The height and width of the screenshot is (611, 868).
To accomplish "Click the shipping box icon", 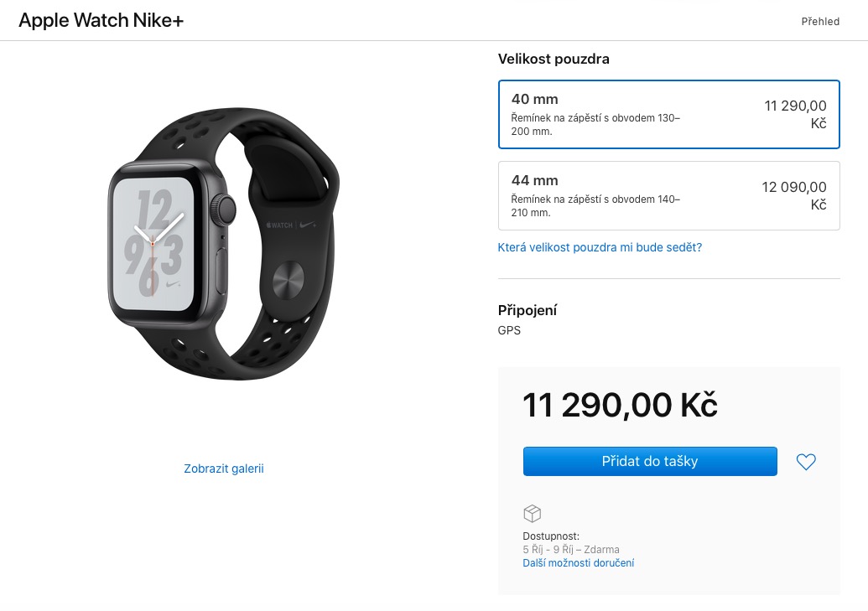I will (x=532, y=514).
